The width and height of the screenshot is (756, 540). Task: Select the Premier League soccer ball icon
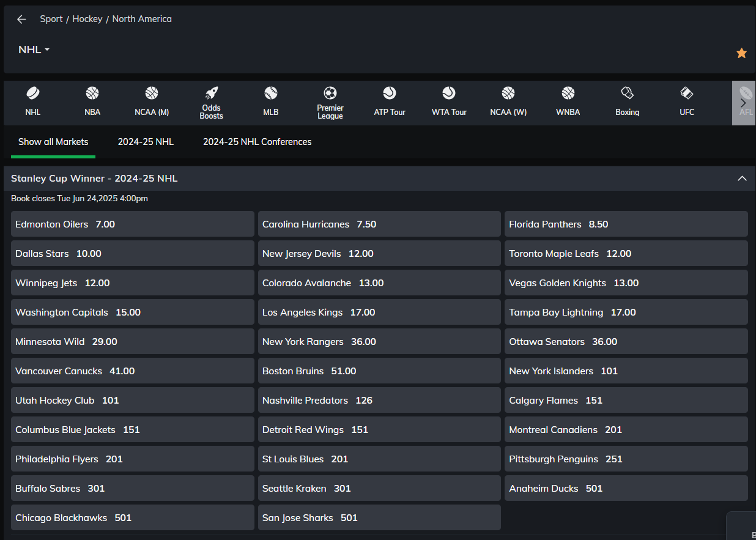click(x=330, y=94)
